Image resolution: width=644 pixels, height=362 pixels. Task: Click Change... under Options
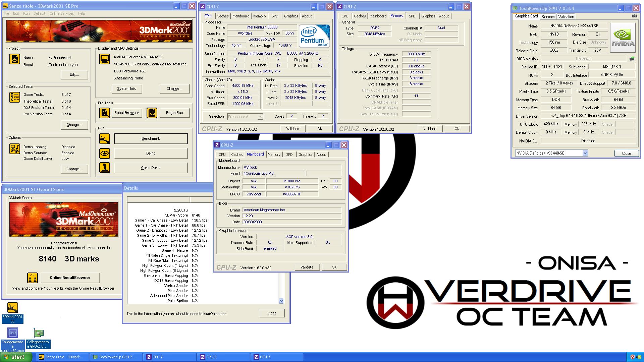74,169
